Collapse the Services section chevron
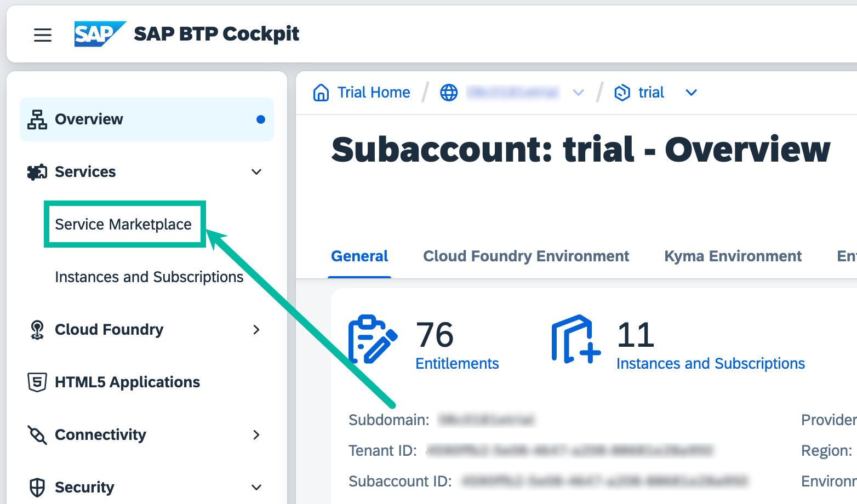 tap(256, 171)
